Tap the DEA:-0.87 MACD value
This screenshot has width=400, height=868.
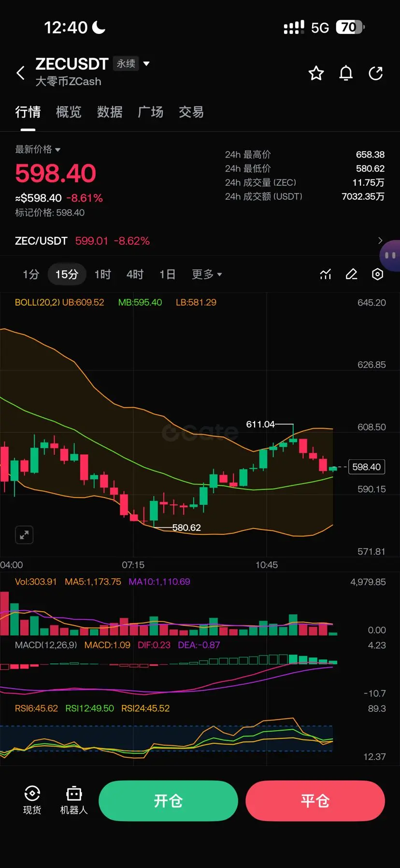click(199, 645)
